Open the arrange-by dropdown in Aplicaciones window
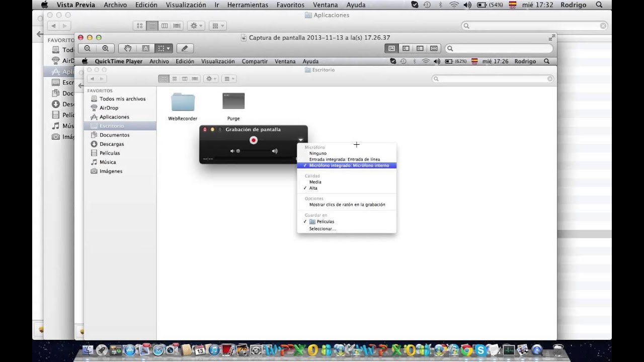The image size is (644, 362). [x=217, y=26]
